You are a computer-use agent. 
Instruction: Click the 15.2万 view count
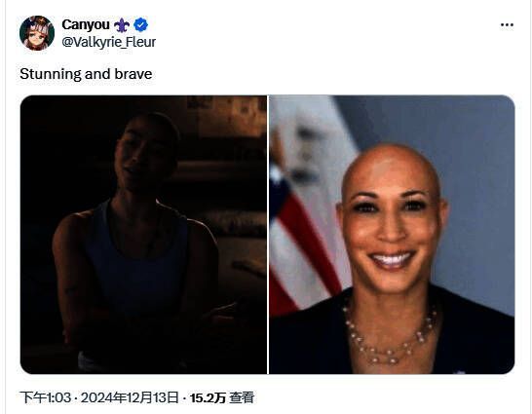(208, 397)
